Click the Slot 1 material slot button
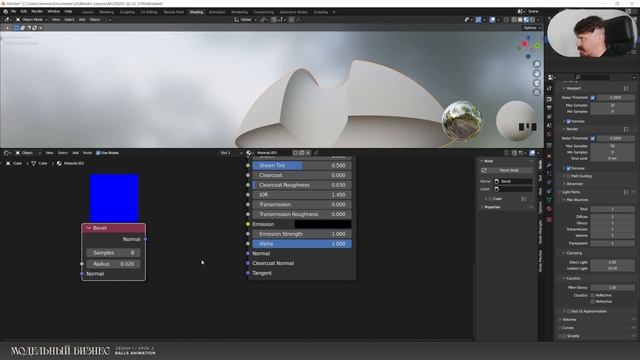This screenshot has width=640, height=360. (x=231, y=153)
